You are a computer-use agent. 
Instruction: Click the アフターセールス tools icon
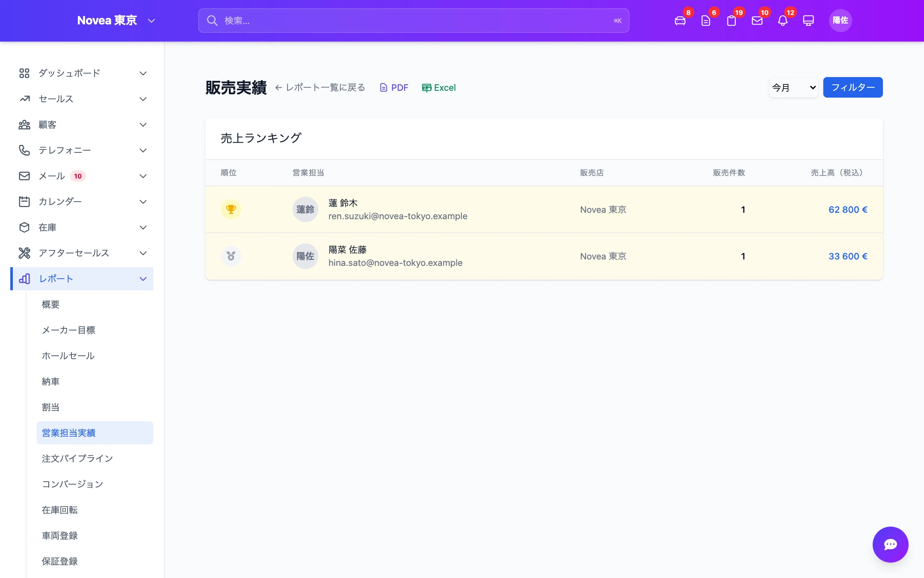pyautogui.click(x=24, y=253)
